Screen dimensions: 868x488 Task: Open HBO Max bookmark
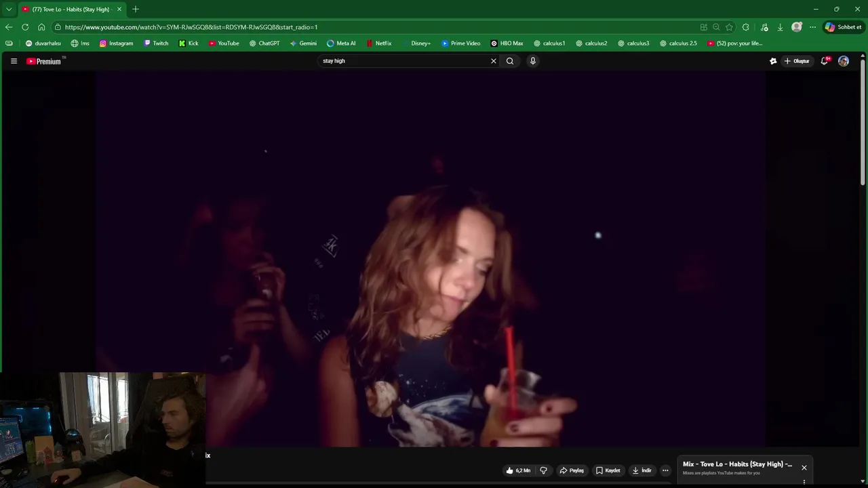pos(507,43)
